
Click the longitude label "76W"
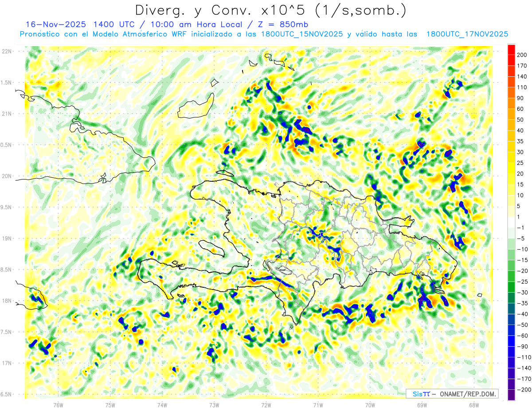(58, 405)
